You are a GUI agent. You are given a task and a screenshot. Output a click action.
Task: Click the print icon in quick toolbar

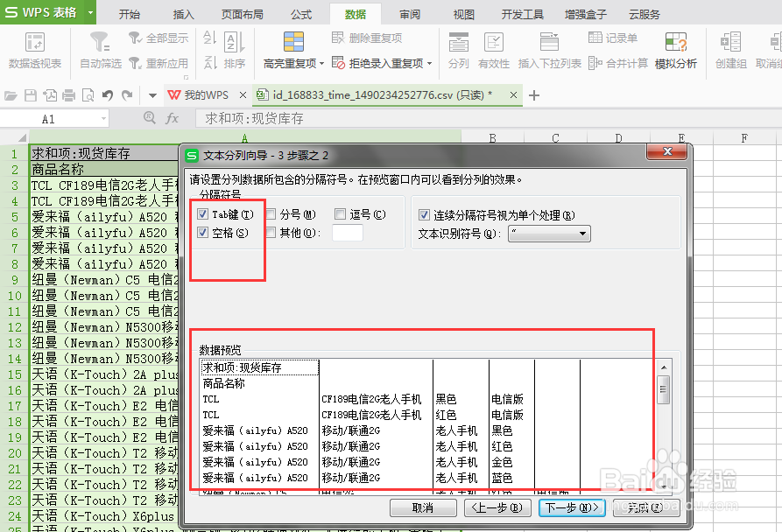pos(69,95)
